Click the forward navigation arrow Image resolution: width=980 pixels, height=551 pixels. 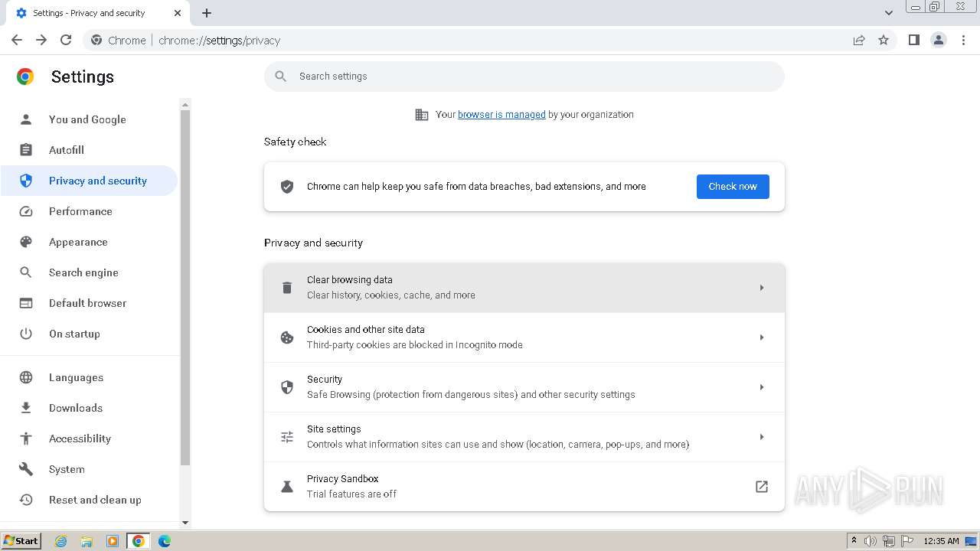tap(41, 40)
